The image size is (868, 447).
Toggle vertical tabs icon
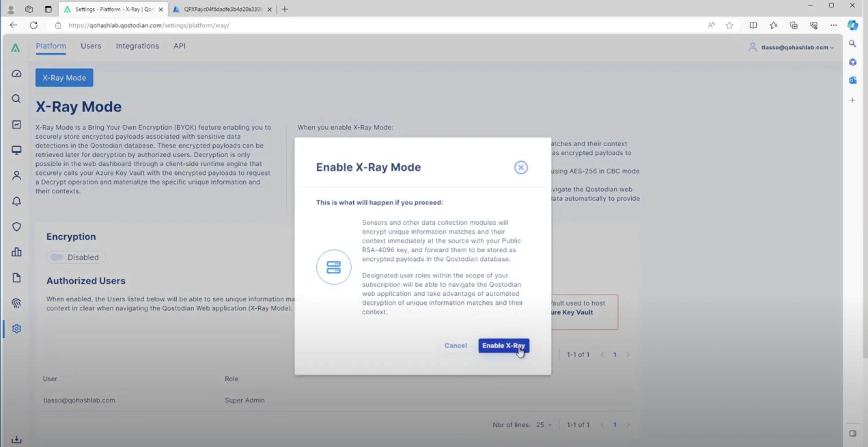pos(48,9)
